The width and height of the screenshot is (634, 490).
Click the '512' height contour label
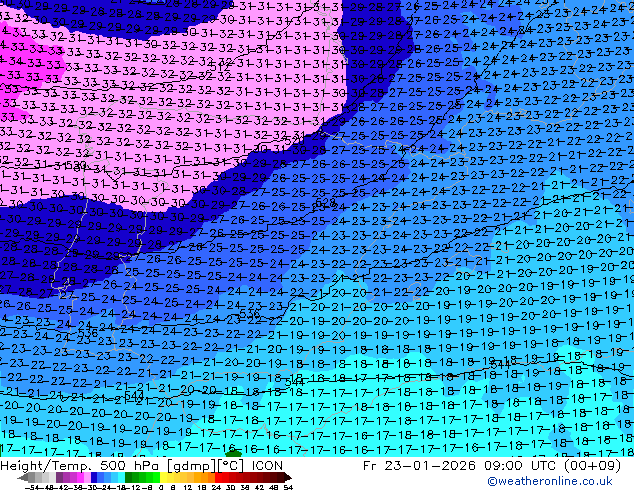pyautogui.click(x=220, y=66)
